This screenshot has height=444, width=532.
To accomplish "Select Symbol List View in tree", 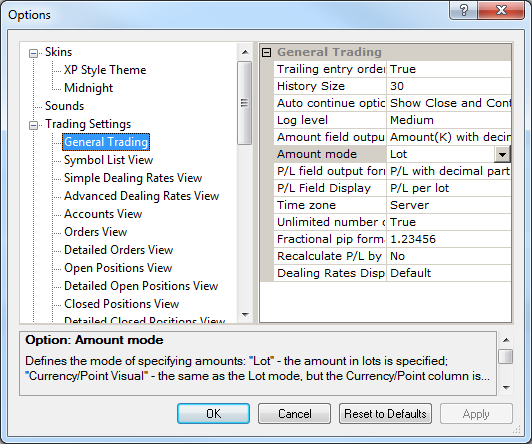I will click(x=109, y=160).
